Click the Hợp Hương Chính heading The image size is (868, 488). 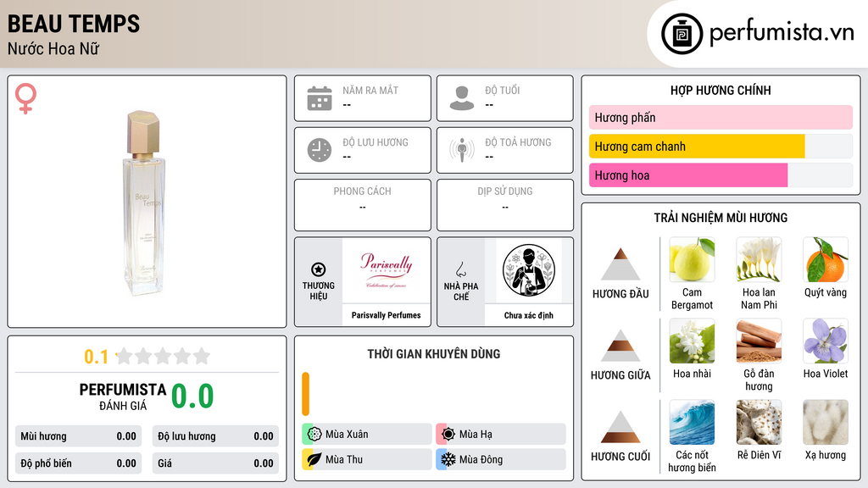coord(721,90)
